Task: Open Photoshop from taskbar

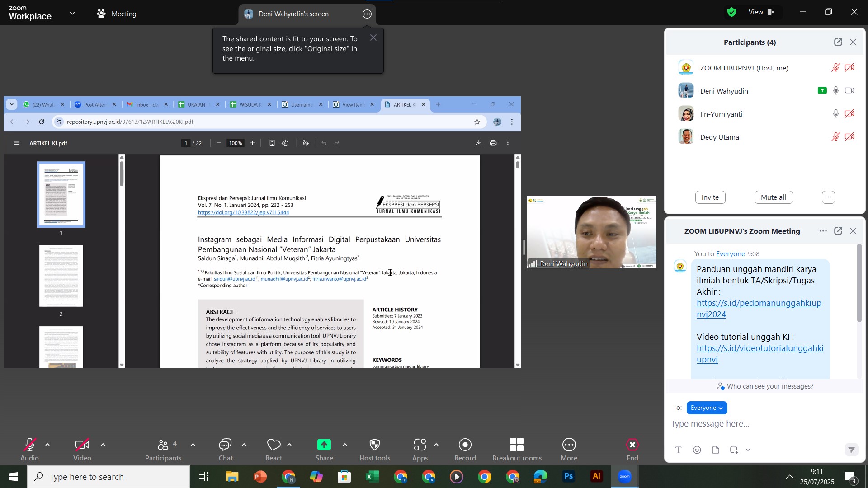Action: (x=569, y=477)
